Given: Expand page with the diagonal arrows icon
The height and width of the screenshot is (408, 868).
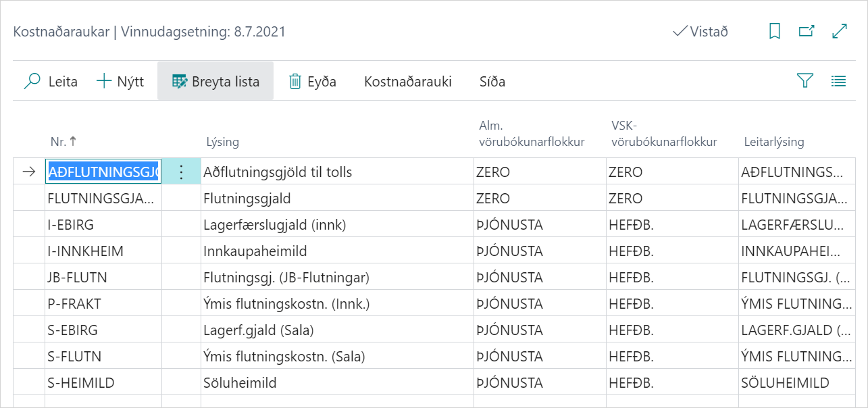Looking at the screenshot, I should click(x=840, y=32).
